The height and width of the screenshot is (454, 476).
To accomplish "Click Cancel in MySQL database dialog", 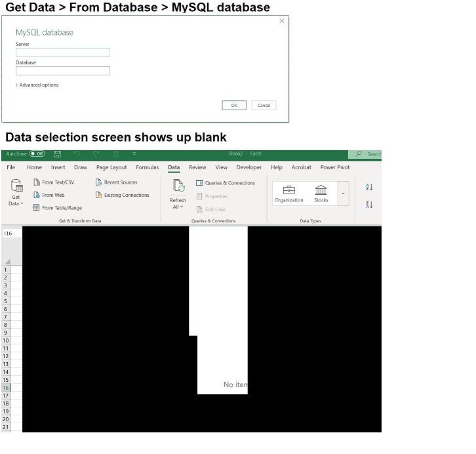I will pos(264,106).
